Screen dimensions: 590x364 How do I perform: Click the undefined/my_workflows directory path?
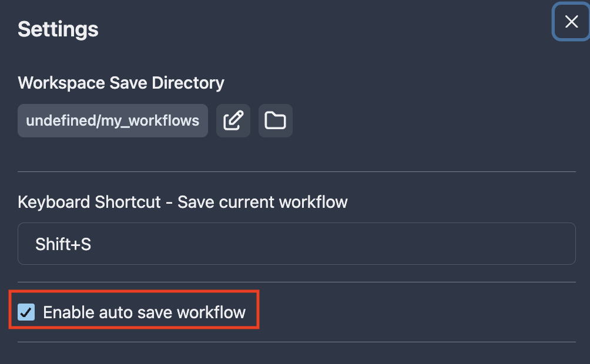coord(113,121)
